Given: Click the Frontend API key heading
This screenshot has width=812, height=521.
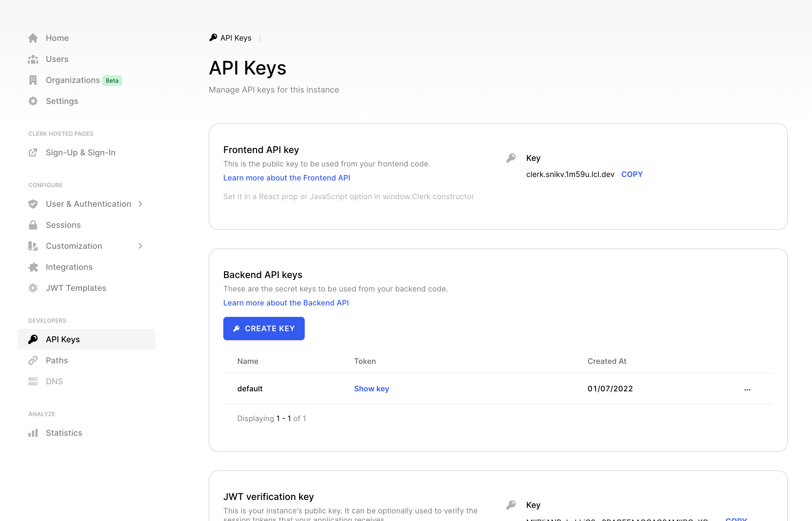Looking at the screenshot, I should [261, 150].
